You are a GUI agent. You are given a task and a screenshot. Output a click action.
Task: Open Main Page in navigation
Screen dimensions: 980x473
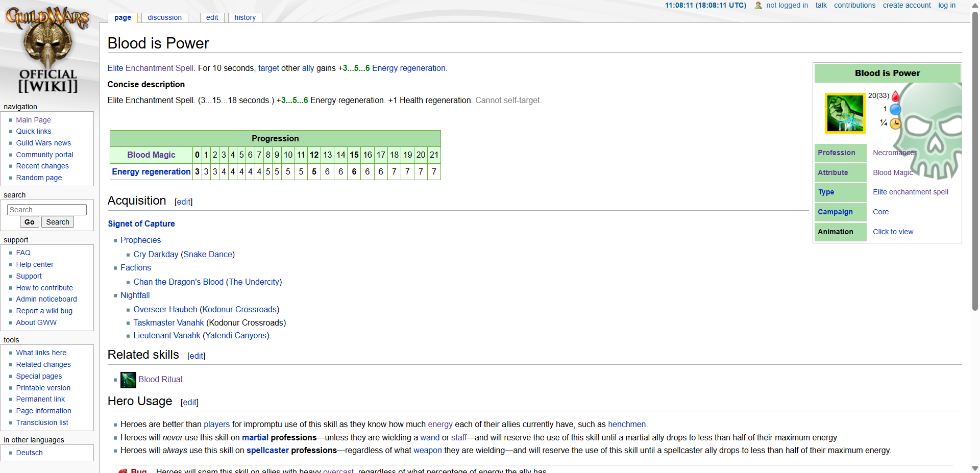pyautogui.click(x=33, y=120)
